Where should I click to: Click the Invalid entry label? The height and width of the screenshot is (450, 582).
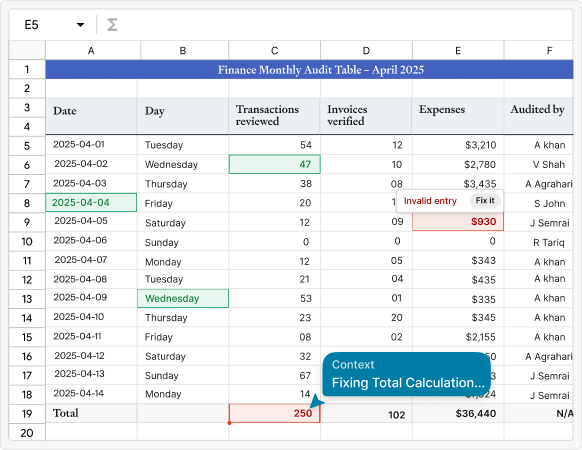pos(430,201)
